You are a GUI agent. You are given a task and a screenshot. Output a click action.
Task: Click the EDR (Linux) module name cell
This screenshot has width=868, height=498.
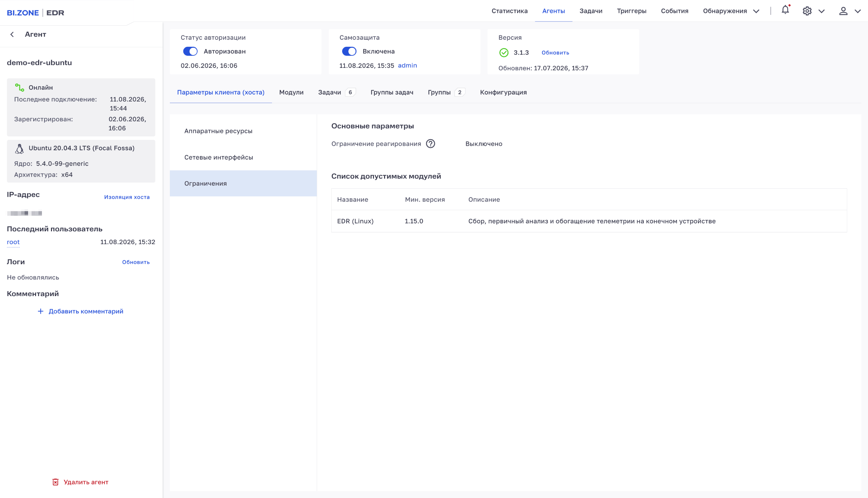(355, 221)
